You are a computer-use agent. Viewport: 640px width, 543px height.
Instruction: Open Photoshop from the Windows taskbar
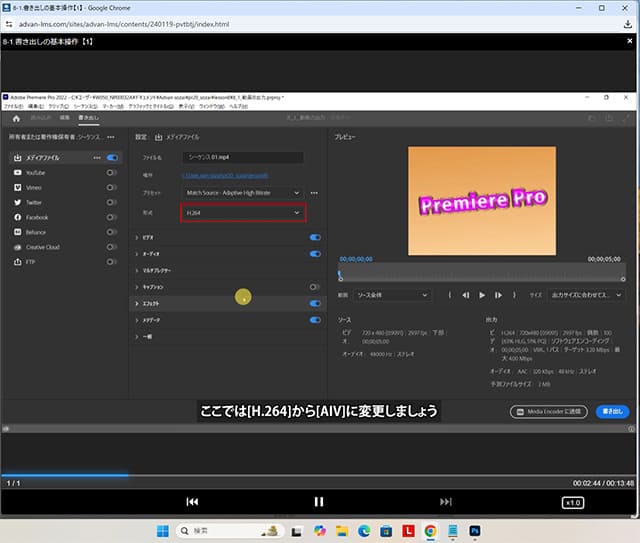click(x=477, y=530)
